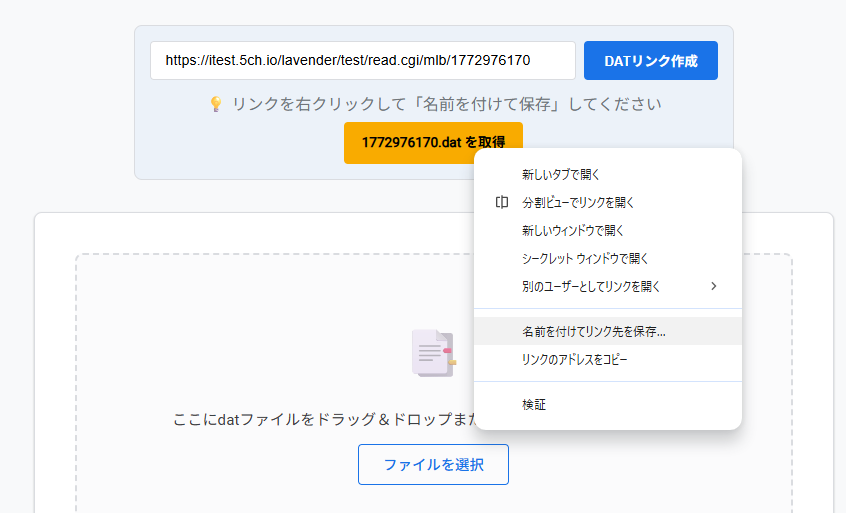The width and height of the screenshot is (846, 513).
Task: Click the 1772976170.dat を取得 link
Action: [432, 143]
